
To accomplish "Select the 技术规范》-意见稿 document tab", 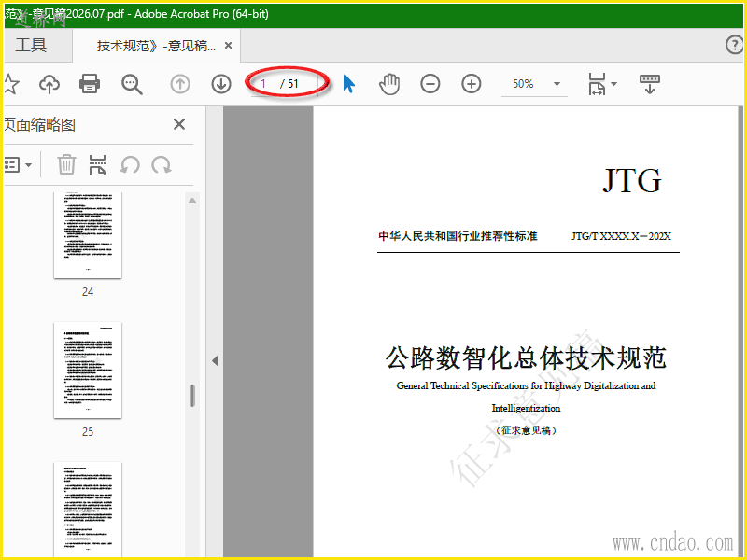I will click(x=156, y=46).
